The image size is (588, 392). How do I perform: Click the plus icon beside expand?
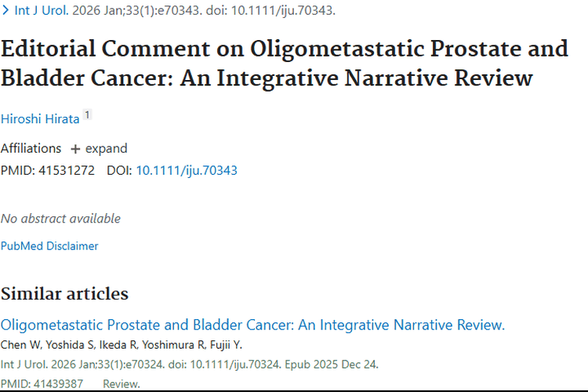(x=75, y=149)
